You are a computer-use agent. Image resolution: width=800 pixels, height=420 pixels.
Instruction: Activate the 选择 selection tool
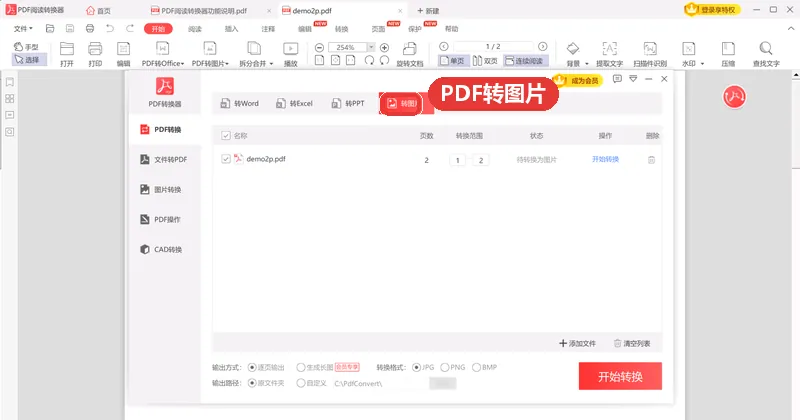[29, 60]
